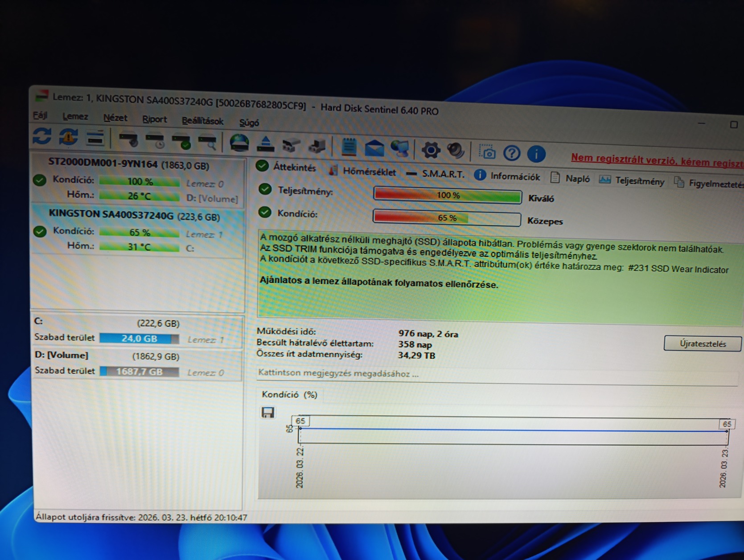744x560 pixels.
Task: Open the Fájl menu
Action: coord(40,116)
